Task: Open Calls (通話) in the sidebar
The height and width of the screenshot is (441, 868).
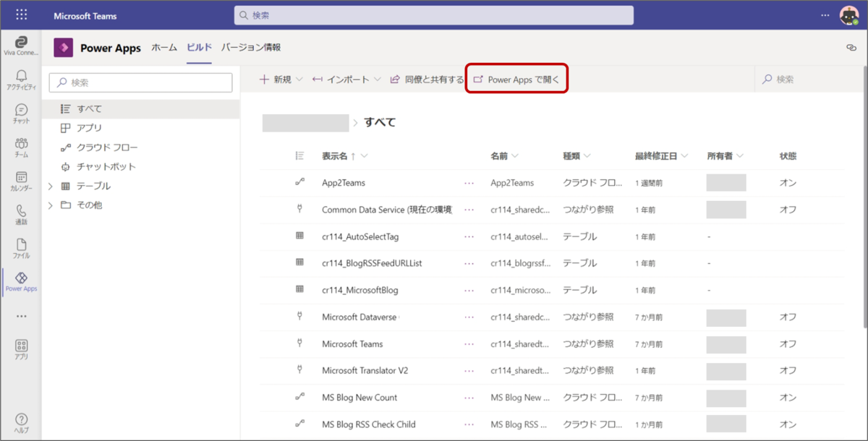Action: point(21,215)
